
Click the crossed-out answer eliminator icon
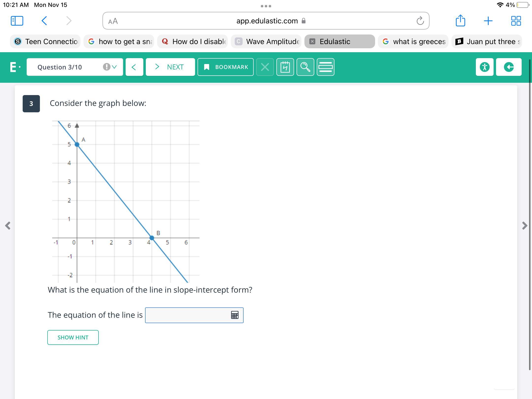tap(265, 67)
